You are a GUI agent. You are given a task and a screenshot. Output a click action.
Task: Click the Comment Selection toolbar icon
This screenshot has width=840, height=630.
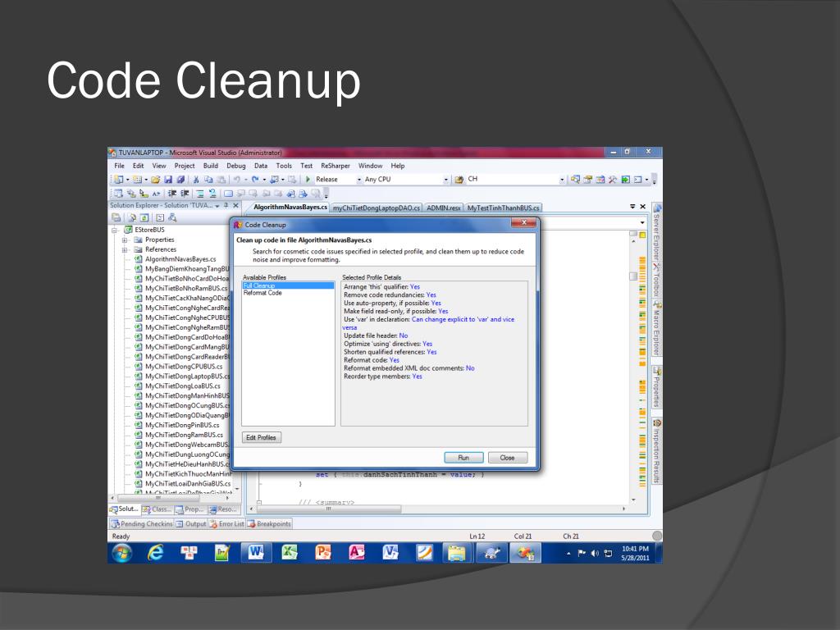tap(200, 194)
